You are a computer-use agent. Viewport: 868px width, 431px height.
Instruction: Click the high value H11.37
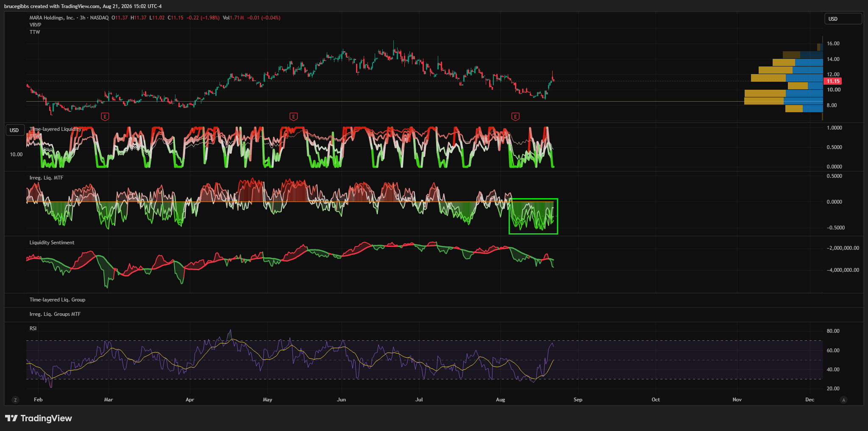coord(139,18)
